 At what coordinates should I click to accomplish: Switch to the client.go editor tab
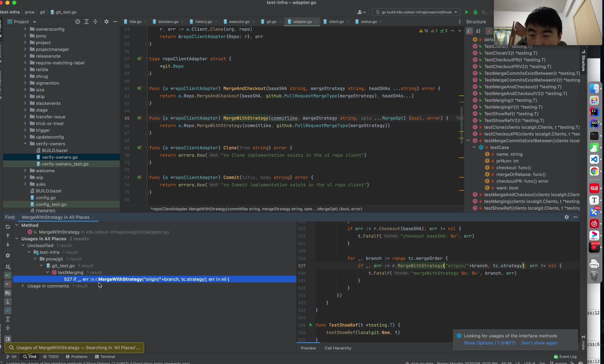coord(336,22)
